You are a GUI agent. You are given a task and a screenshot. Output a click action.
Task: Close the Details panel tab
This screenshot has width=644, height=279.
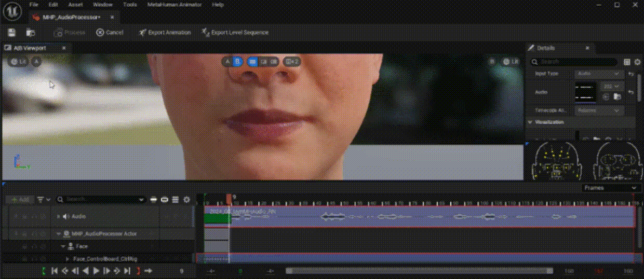coord(587,48)
